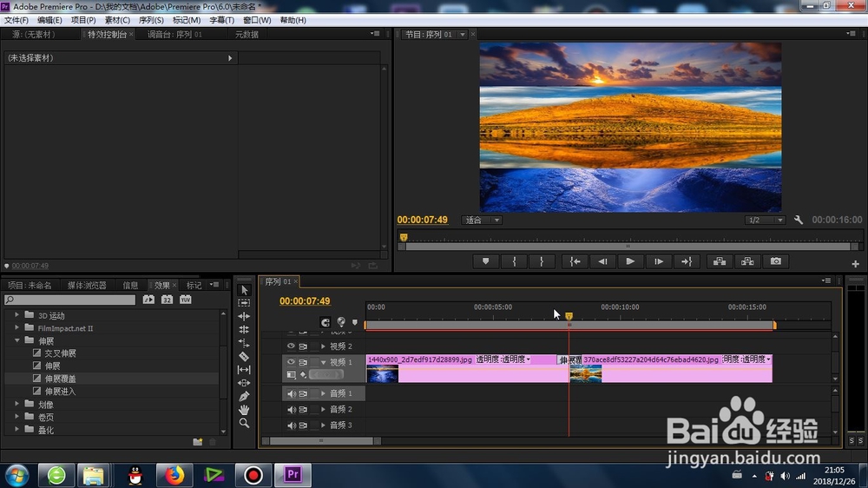Click the Extract button
This screenshot has width=868, height=488.
pos(747,261)
